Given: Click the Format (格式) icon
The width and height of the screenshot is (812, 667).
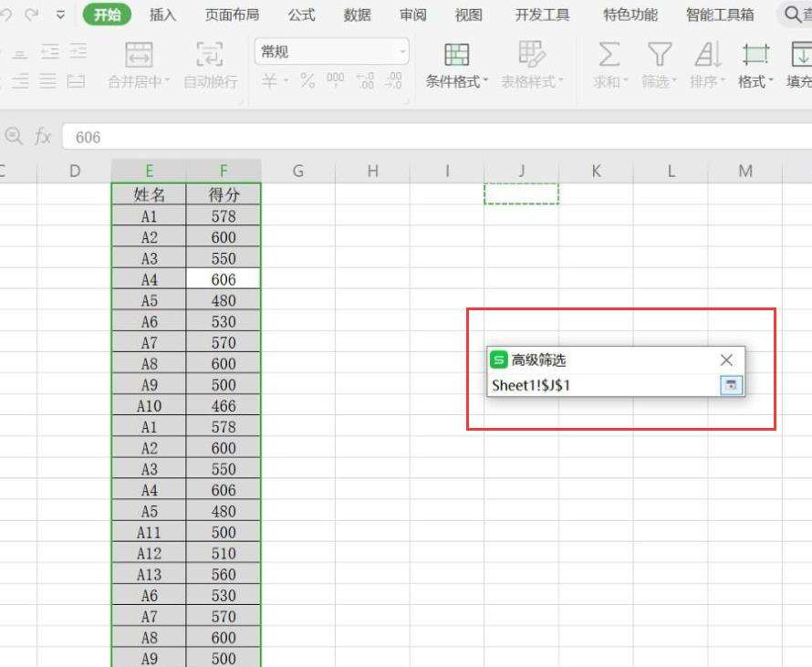Looking at the screenshot, I should pos(755,54).
